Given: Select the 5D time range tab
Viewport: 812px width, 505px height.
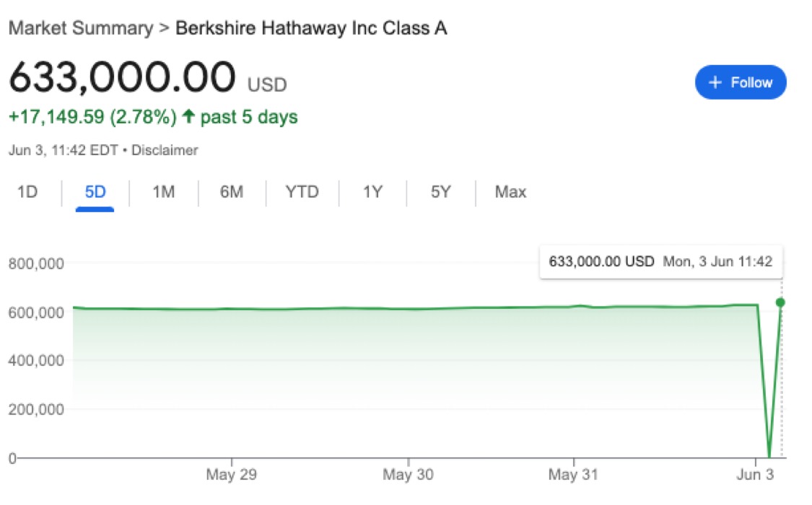Looking at the screenshot, I should [95, 193].
